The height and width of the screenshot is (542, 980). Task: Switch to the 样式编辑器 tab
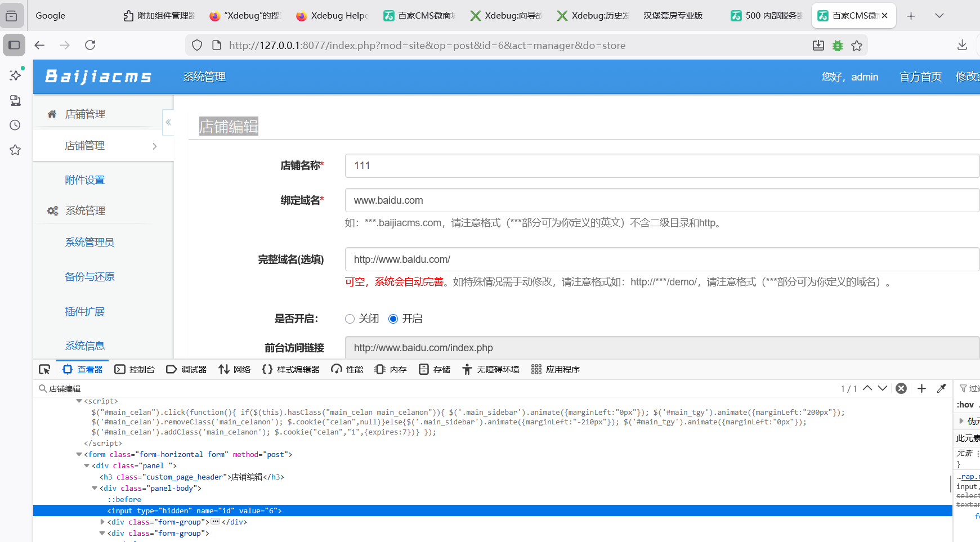290,369
